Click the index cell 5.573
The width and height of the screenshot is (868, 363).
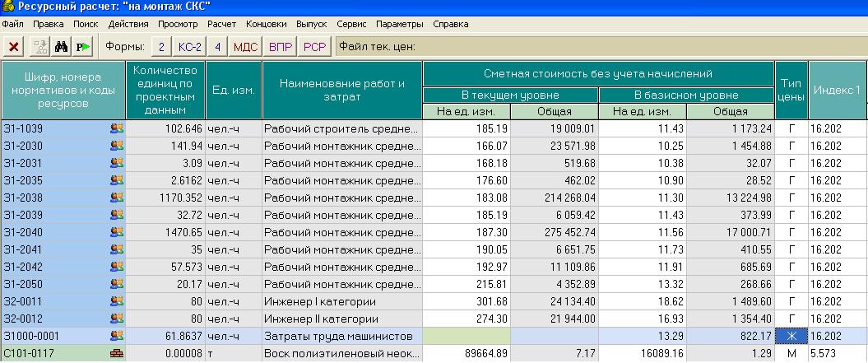click(837, 353)
